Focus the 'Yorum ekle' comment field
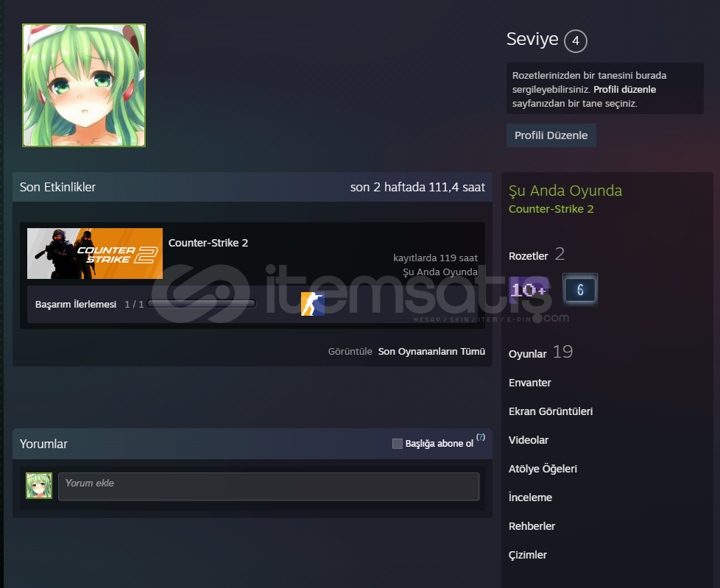Screen dimensions: 720x588 point(269,486)
